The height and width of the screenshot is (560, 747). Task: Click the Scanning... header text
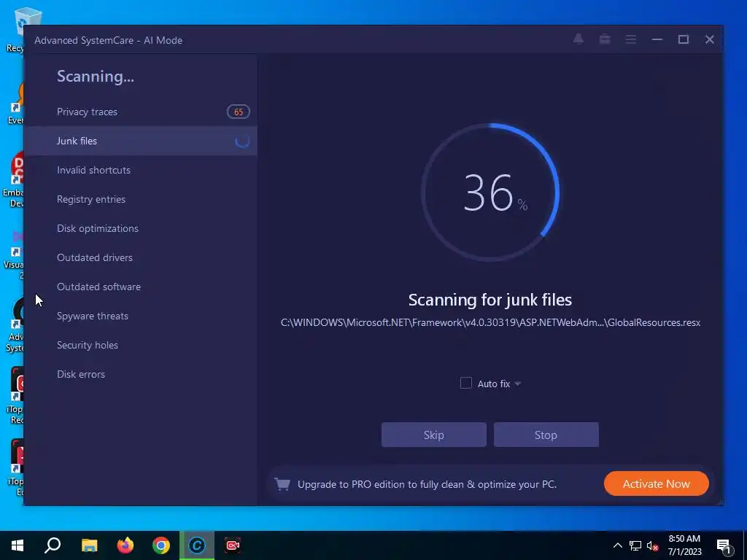point(96,76)
